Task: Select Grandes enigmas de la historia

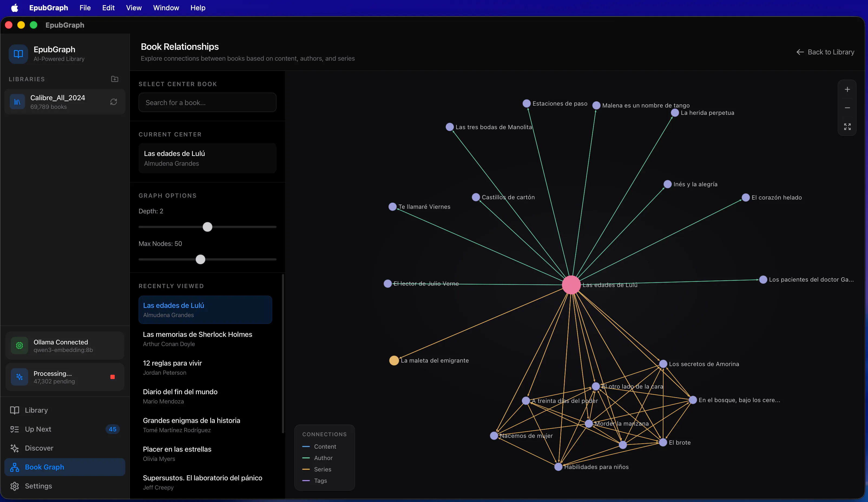Action: pos(205,425)
